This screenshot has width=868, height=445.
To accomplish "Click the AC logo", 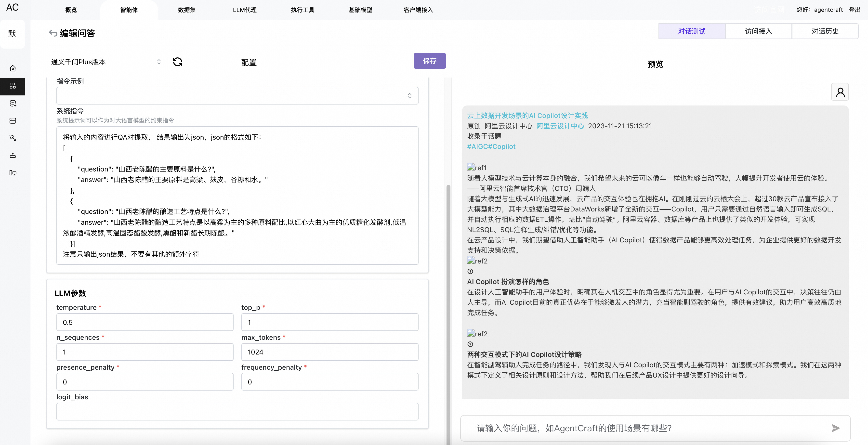I will pyautogui.click(x=13, y=7).
